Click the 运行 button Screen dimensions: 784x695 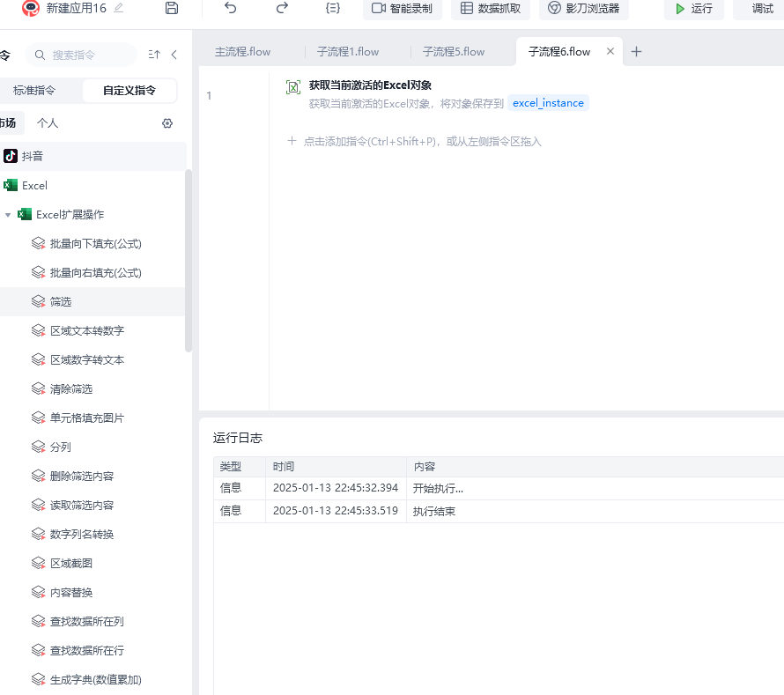click(x=693, y=9)
